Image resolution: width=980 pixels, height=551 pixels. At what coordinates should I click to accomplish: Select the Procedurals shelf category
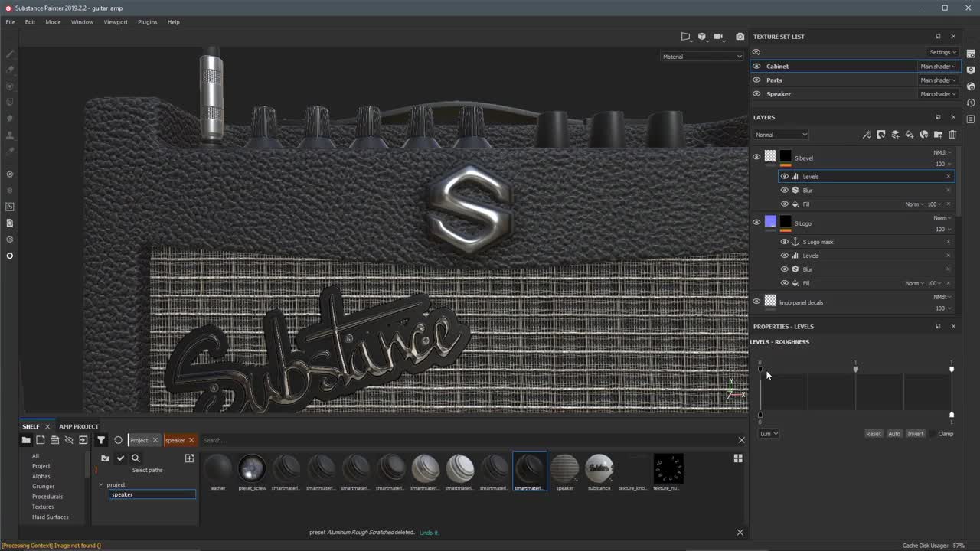click(x=47, y=497)
